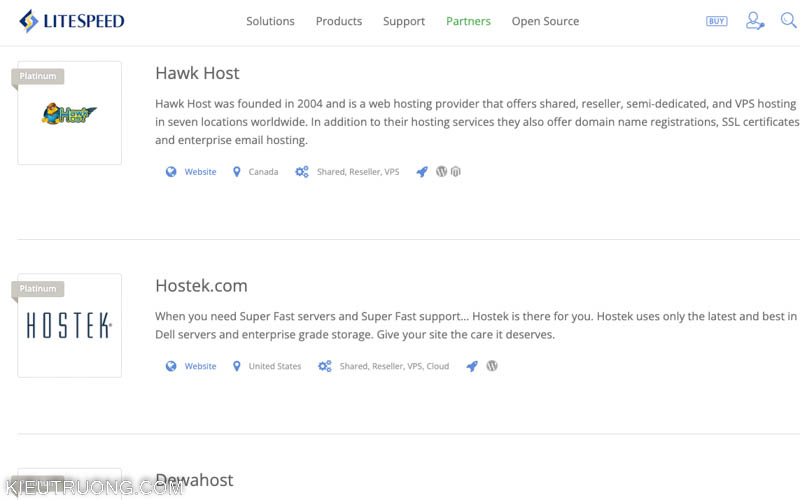Click the rocket icon in Hostek.com row
Image resolution: width=800 pixels, height=500 pixels.
(472, 366)
